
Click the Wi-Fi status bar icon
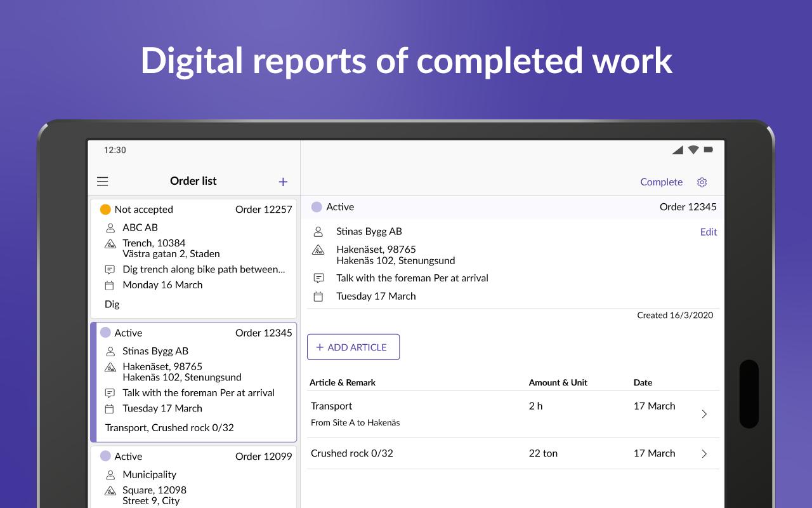[693, 150]
